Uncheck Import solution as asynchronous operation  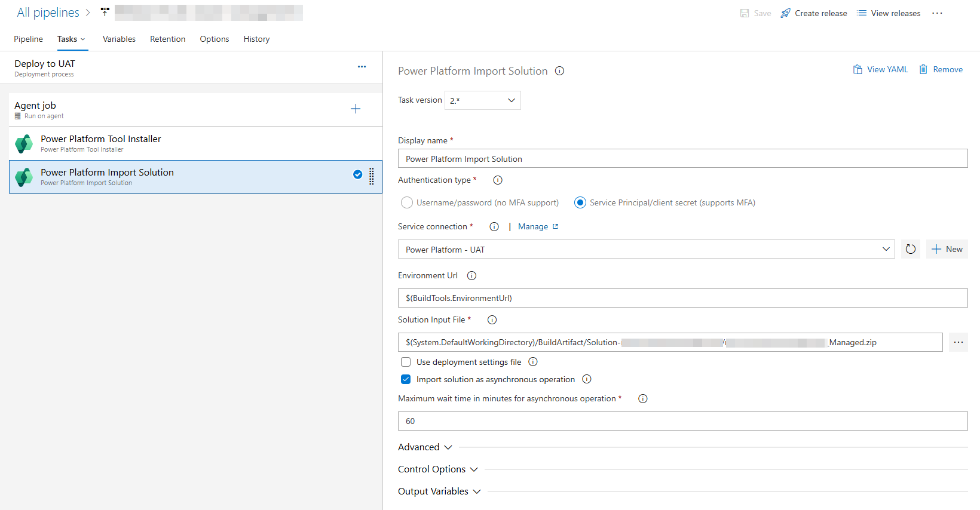406,379
